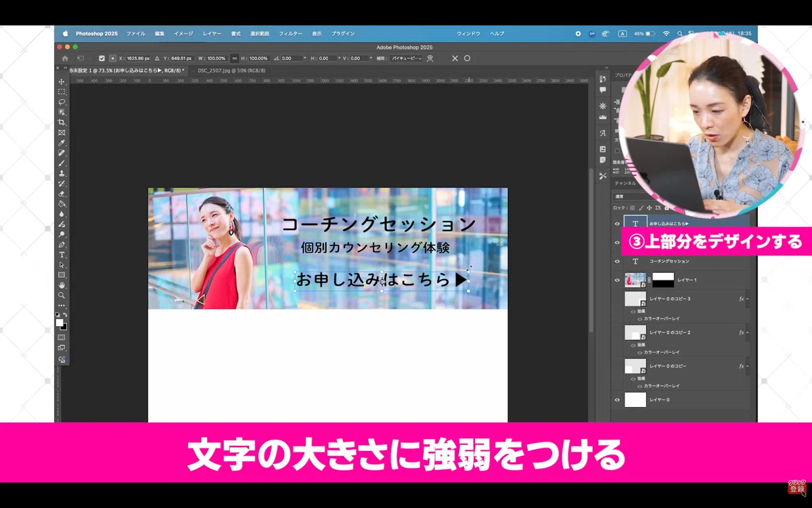812x508 pixels.
Task: Select the Paint Bucket tool
Action: (62, 203)
